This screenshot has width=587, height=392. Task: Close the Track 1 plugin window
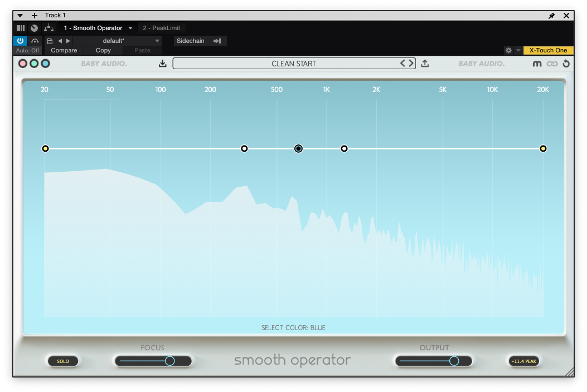566,16
